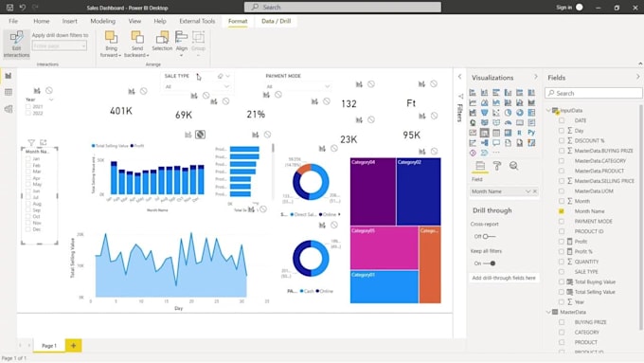Tick the QUANTITY field checkbox
The width and height of the screenshot is (644, 363).
click(x=562, y=262)
